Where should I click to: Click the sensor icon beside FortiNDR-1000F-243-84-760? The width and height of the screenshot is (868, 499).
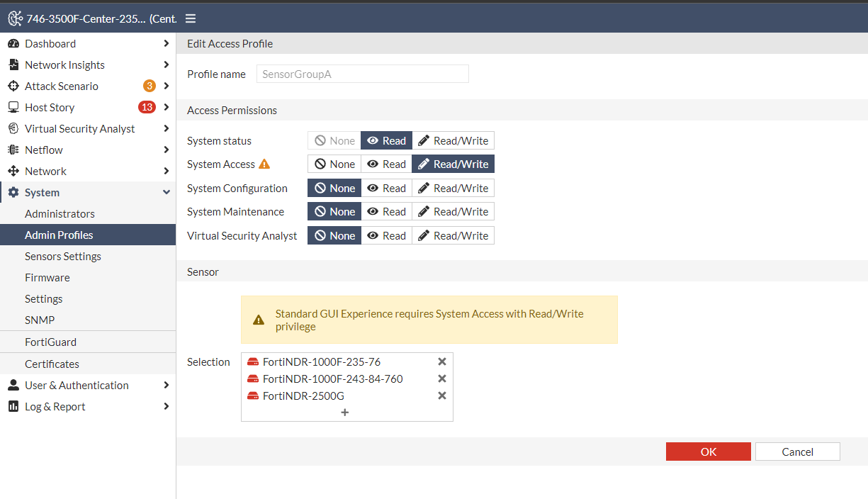click(253, 379)
